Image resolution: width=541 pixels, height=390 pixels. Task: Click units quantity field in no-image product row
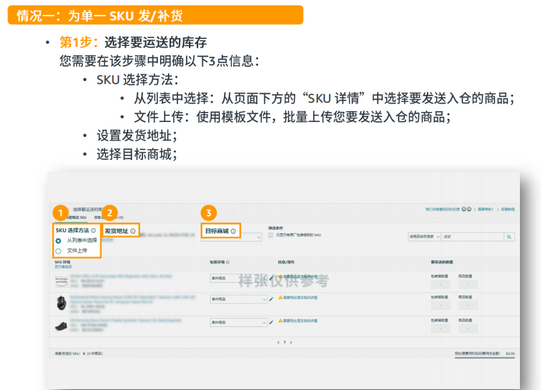pyautogui.click(x=468, y=284)
